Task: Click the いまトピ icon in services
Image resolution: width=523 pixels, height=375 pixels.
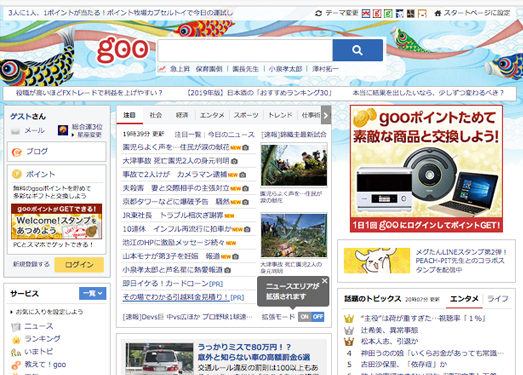Action: tap(16, 352)
